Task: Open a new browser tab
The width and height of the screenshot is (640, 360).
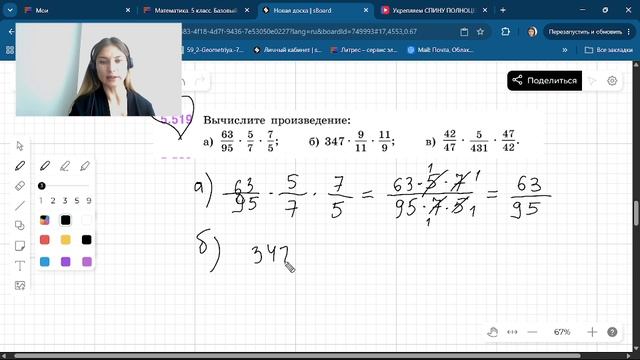Action: pos(503,10)
